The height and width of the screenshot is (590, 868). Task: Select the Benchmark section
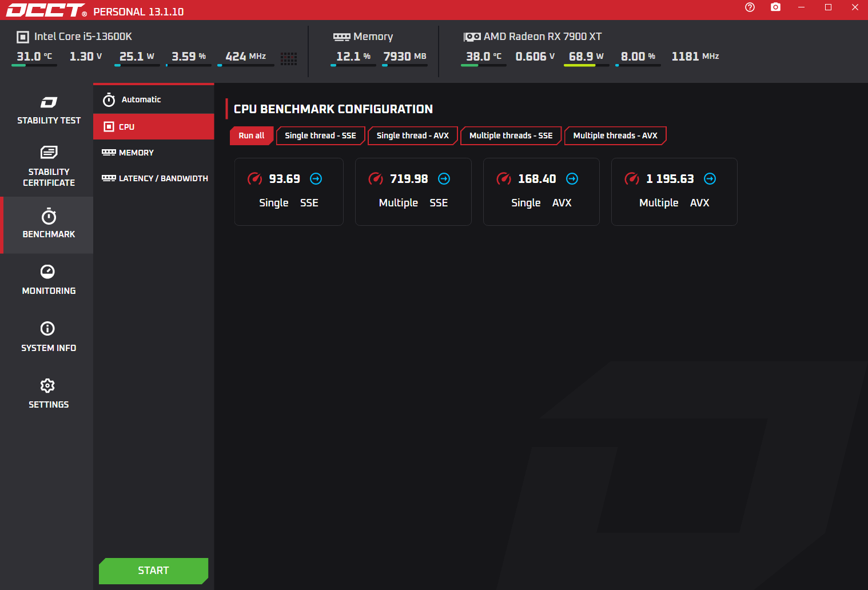pyautogui.click(x=49, y=225)
